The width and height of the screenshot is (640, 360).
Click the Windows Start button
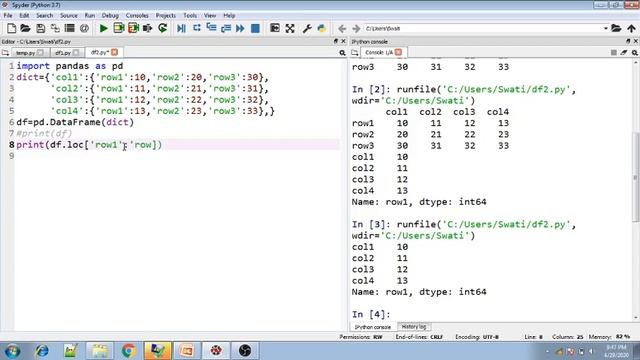(12, 351)
